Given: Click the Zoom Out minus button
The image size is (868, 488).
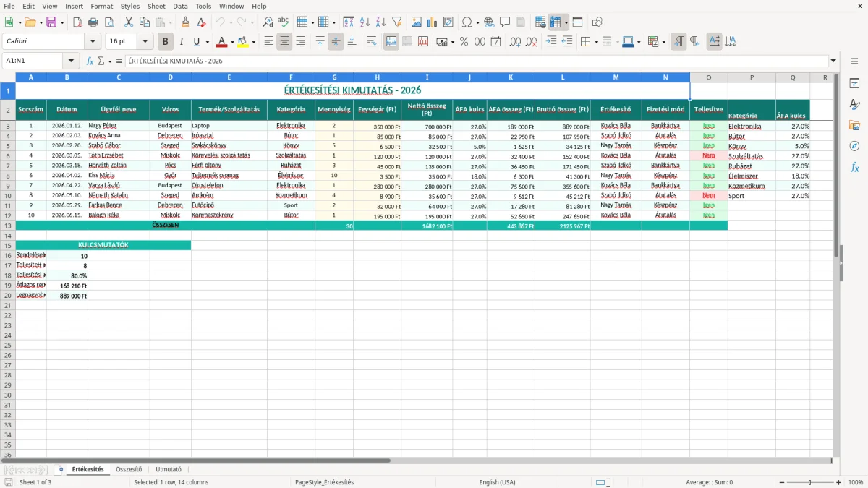Looking at the screenshot, I should click(780, 482).
